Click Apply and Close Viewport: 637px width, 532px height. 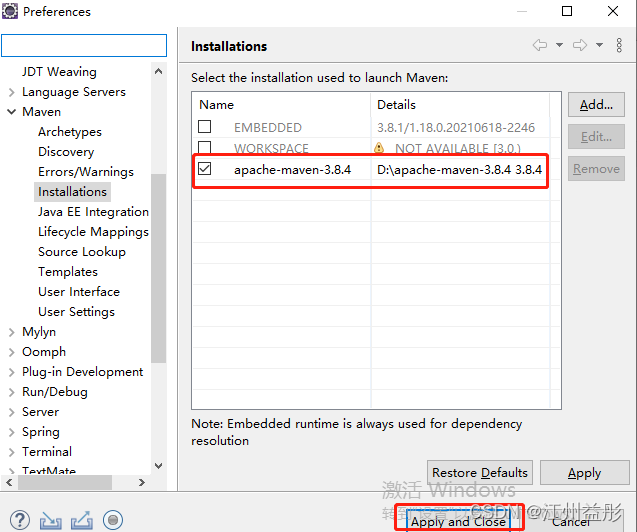coord(458,521)
